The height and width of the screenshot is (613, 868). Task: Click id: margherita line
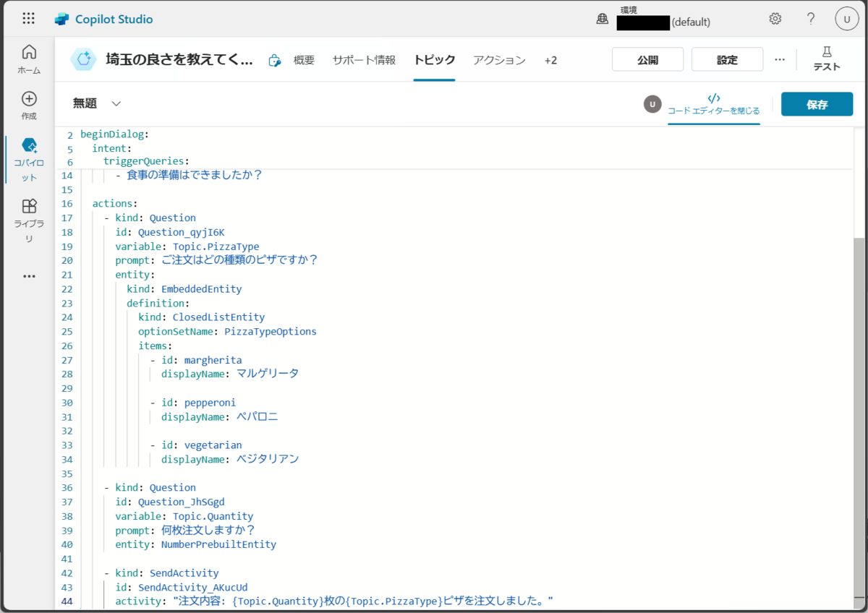click(195, 360)
